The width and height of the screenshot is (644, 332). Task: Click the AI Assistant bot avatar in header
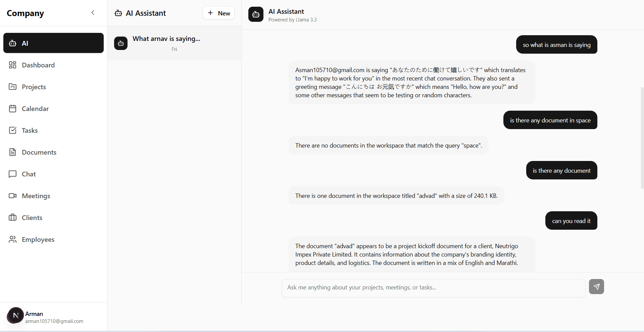tap(256, 14)
